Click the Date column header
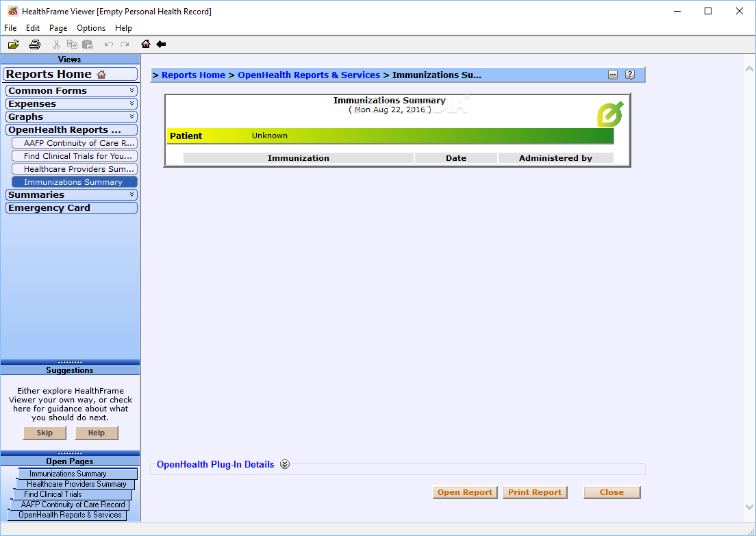Image resolution: width=756 pixels, height=536 pixels. 455,158
